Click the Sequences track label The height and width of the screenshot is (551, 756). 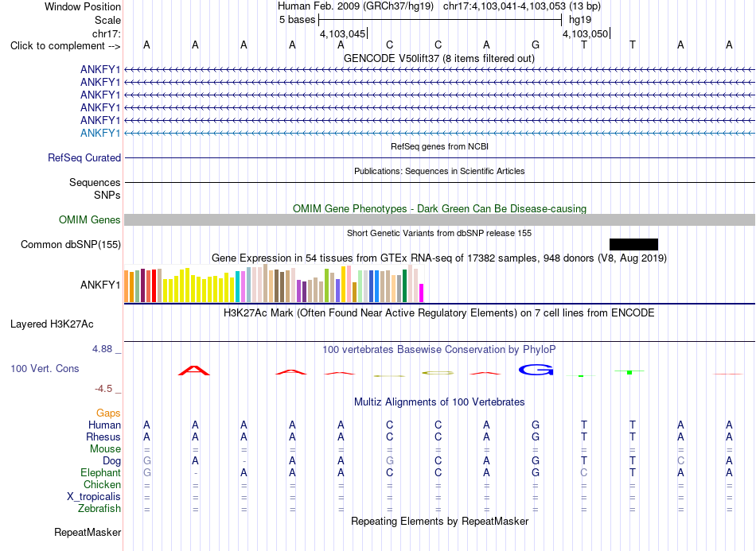95,182
